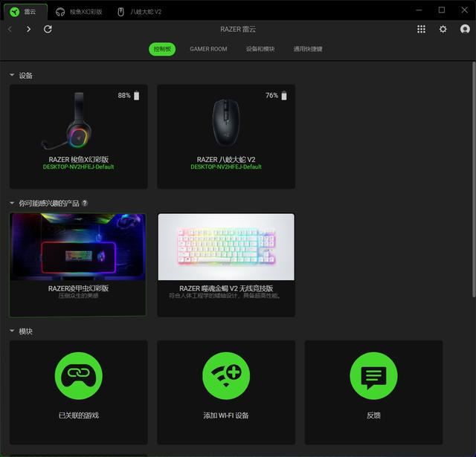476x457 pixels.
Task: Switch to the GAMER ROOM tab
Action: pyautogui.click(x=208, y=49)
